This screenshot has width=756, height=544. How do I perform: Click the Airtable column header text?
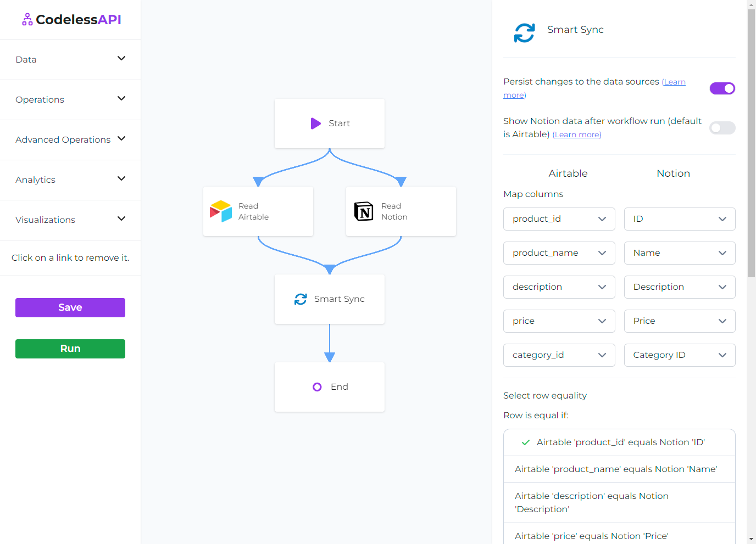click(x=568, y=173)
